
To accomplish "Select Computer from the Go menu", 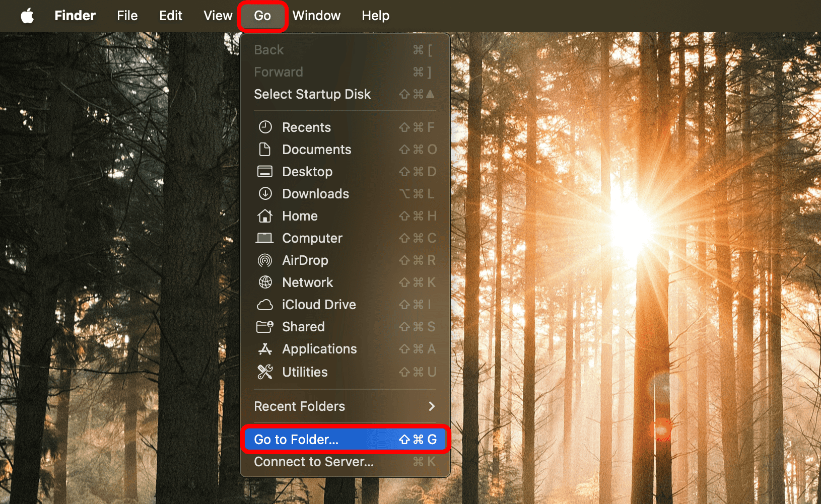I will pyautogui.click(x=312, y=238).
